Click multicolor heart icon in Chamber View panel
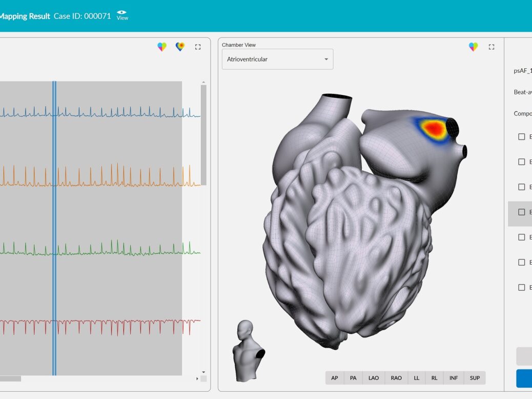This screenshot has height=399, width=532. coord(473,47)
